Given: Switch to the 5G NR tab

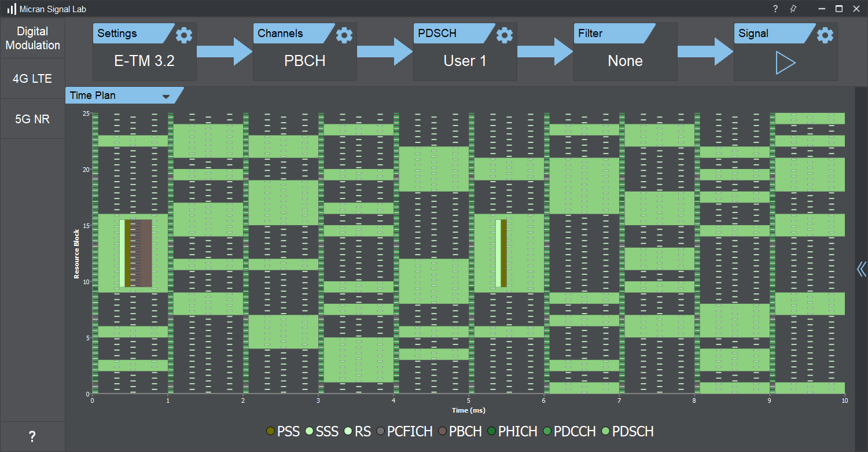Looking at the screenshot, I should (32, 119).
